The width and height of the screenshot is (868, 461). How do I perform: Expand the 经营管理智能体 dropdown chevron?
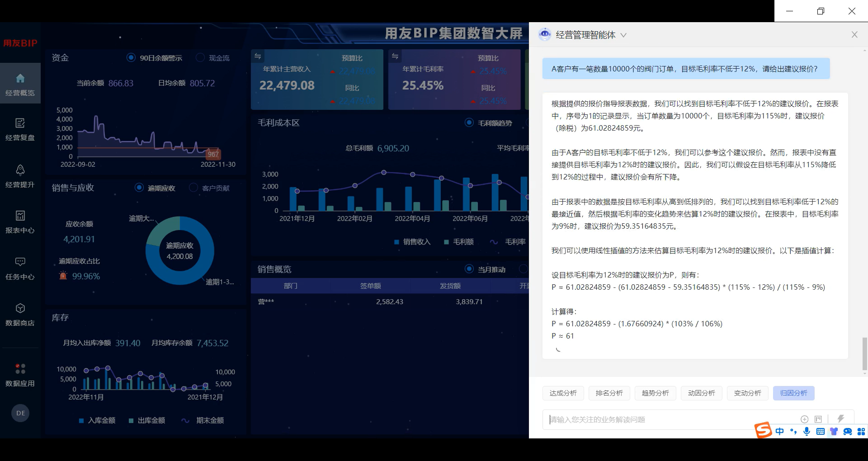click(624, 35)
